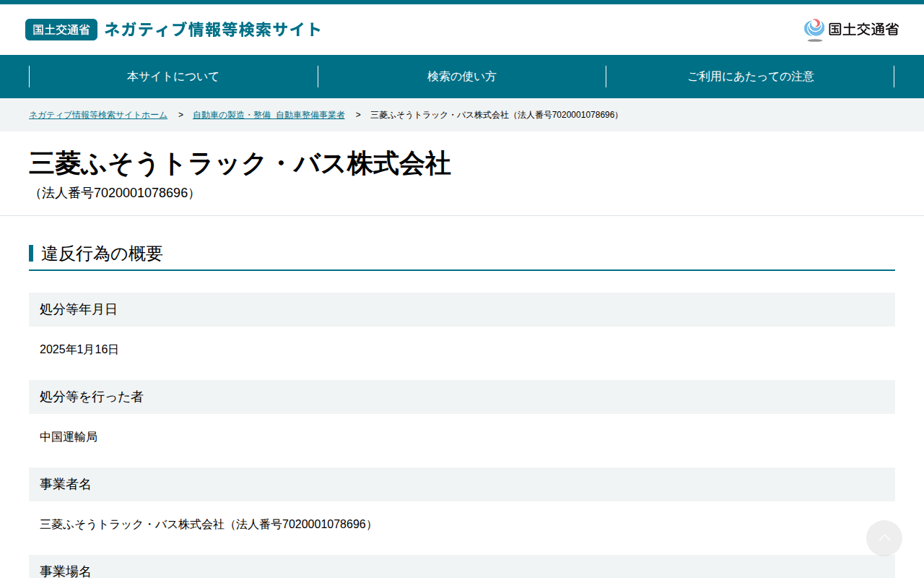Follow the ネガティブ情報等検索サイトホーム breadcrumb link

tap(98, 115)
